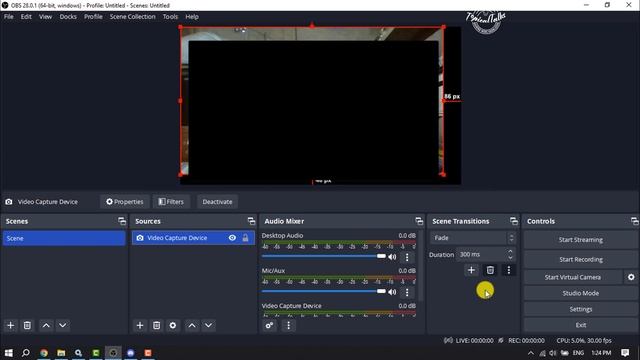The height and width of the screenshot is (360, 640).
Task: Open the Filters button
Action: tap(171, 202)
